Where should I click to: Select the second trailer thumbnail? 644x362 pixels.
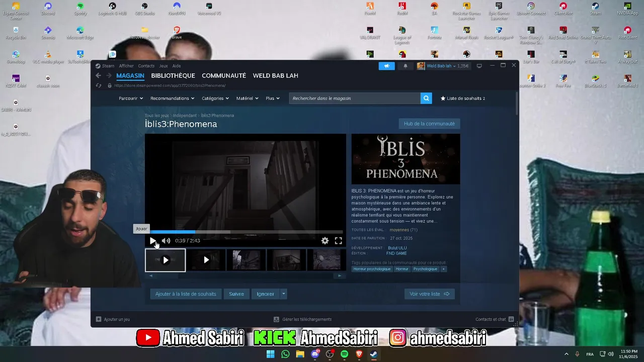206,260
